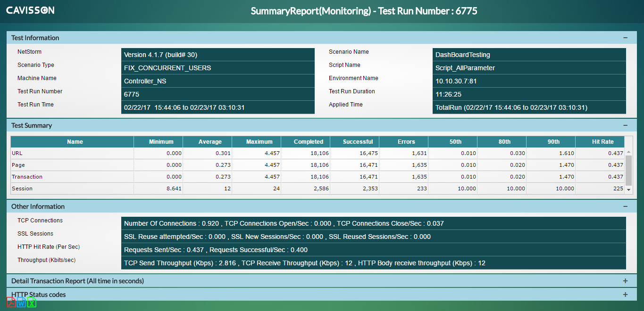Screen dimensions: 644x311
Task: Click the URL errors count 1,631
Action: pos(419,153)
